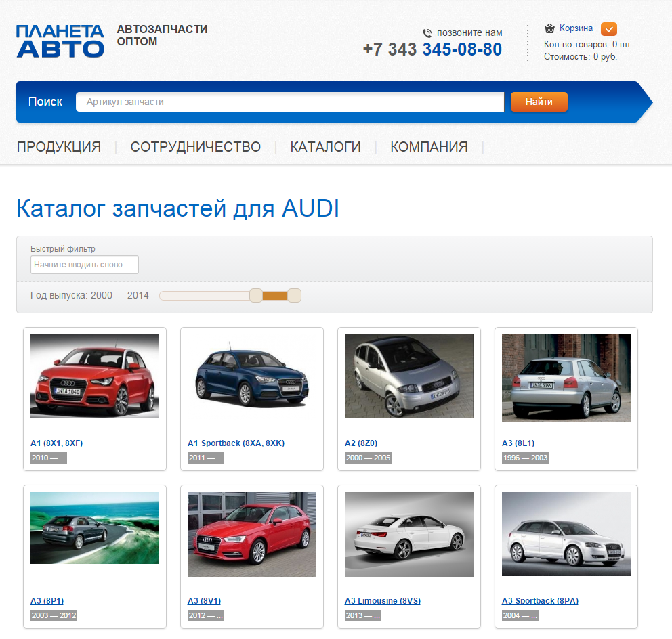Click the 2000 — 2005 year badge

point(368,458)
